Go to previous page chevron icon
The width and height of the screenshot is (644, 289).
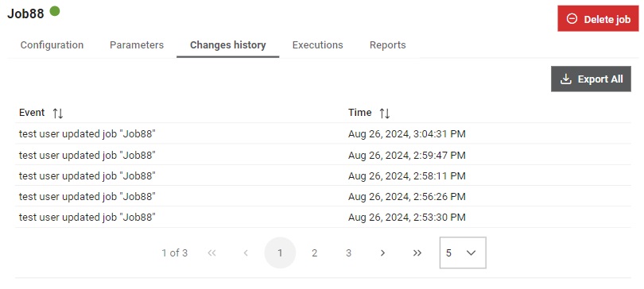coord(246,253)
